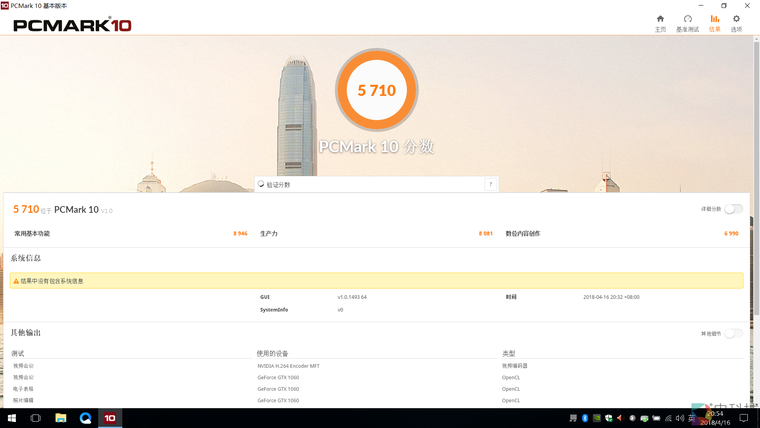The height and width of the screenshot is (428, 760).
Task: Open the 基准测试 benchmark tab
Action: pyautogui.click(x=687, y=23)
